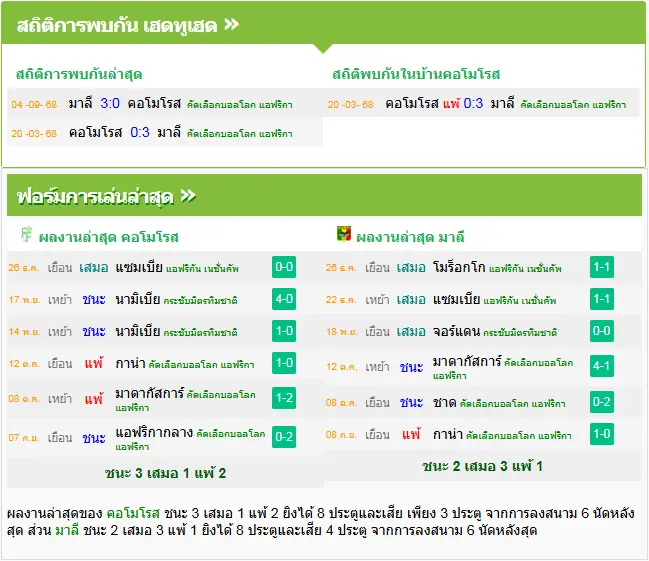Click the 18 พ.ย. date in Mali form
649x561 pixels.
pyautogui.click(x=342, y=332)
